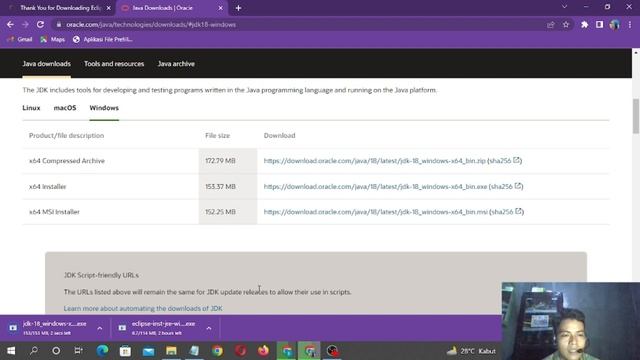Select the Java downloads nav item
Image resolution: width=640 pixels, height=360 pixels.
point(47,64)
